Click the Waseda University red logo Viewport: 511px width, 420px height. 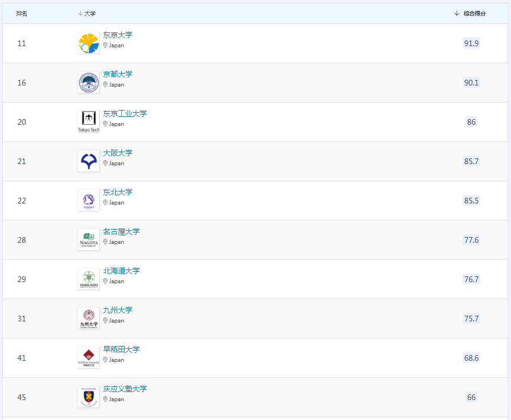[88, 357]
